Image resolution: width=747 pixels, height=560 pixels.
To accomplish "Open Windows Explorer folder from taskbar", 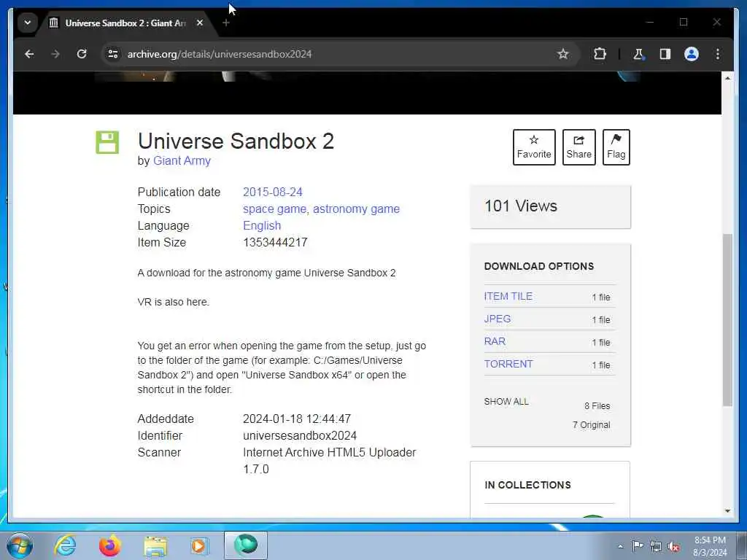I will [155, 545].
